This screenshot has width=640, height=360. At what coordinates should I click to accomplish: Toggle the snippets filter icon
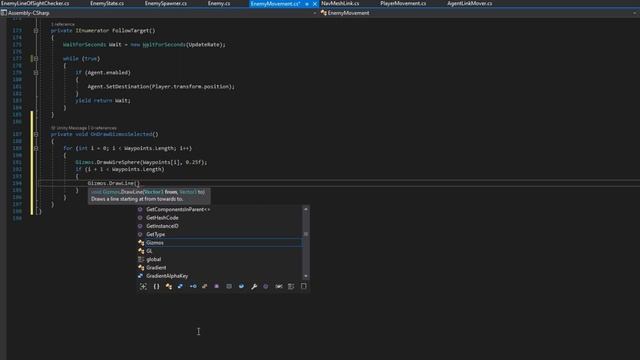coord(291,287)
